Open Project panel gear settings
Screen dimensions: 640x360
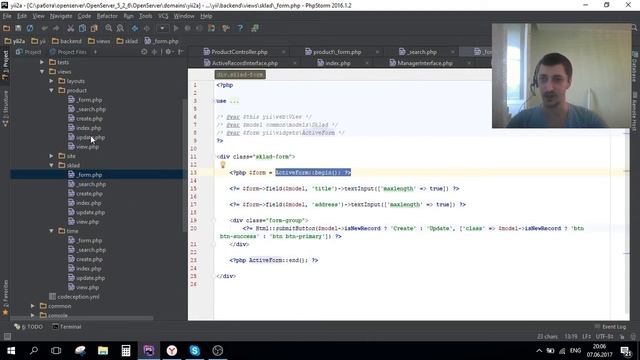click(x=168, y=52)
